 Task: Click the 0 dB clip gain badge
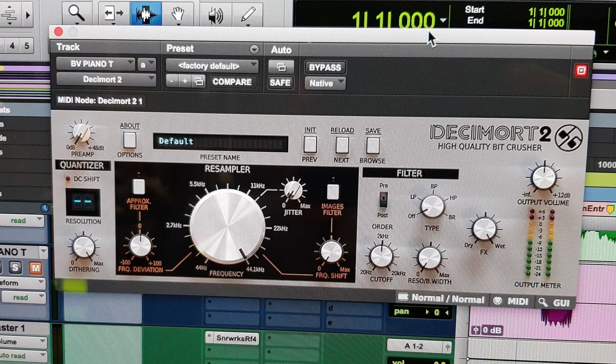487,330
